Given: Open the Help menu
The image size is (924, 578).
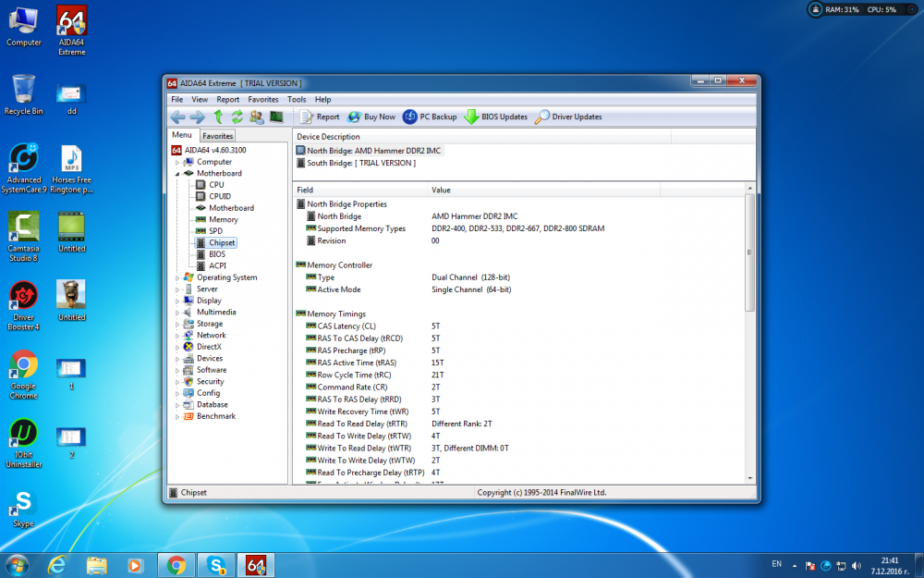Looking at the screenshot, I should (322, 99).
